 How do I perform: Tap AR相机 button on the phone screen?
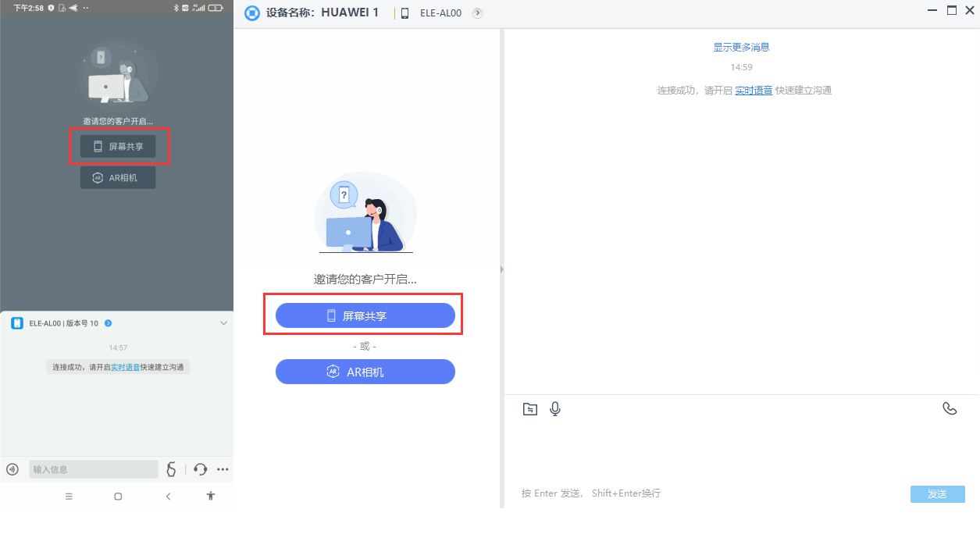[x=118, y=177]
